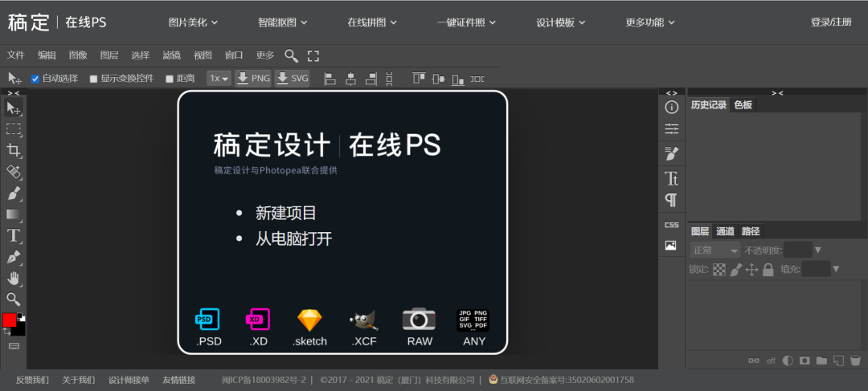This screenshot has height=391, width=868.
Task: Enable the 距离 checkbox
Action: coord(170,79)
